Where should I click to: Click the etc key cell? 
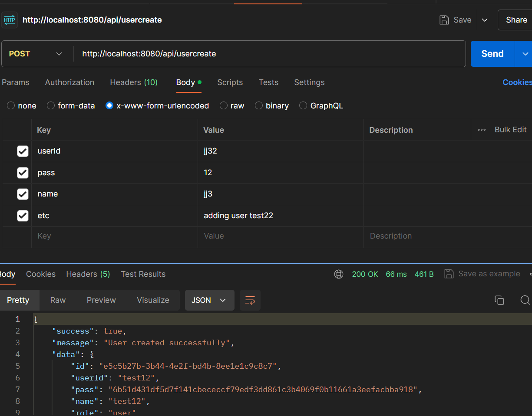click(115, 216)
